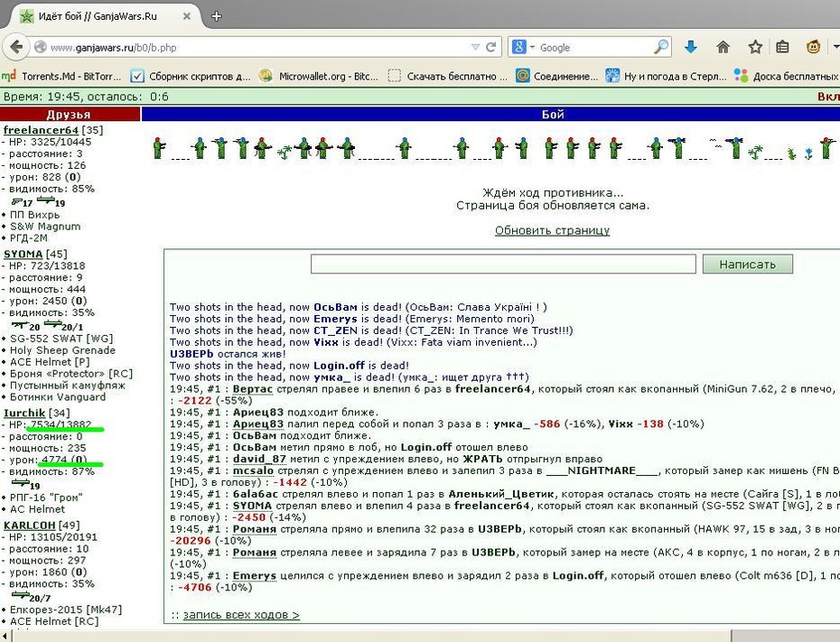Bookmark this page with the star icon
The height and width of the screenshot is (642, 840).
point(755,47)
